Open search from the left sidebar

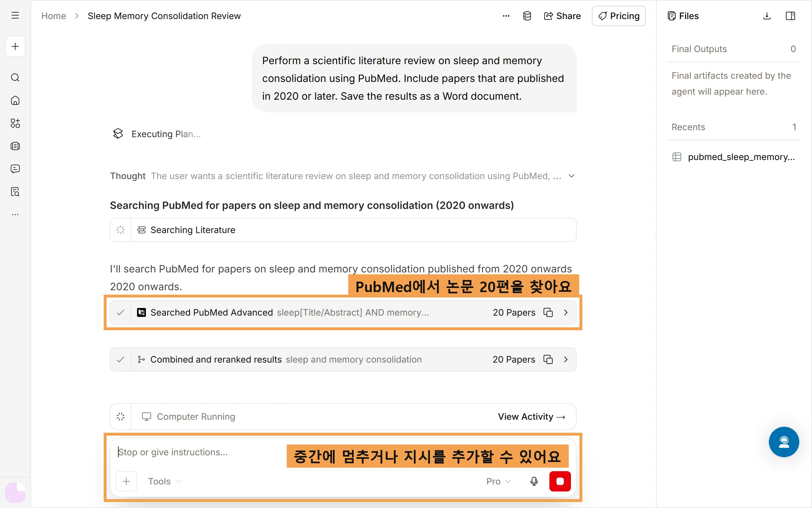point(15,77)
